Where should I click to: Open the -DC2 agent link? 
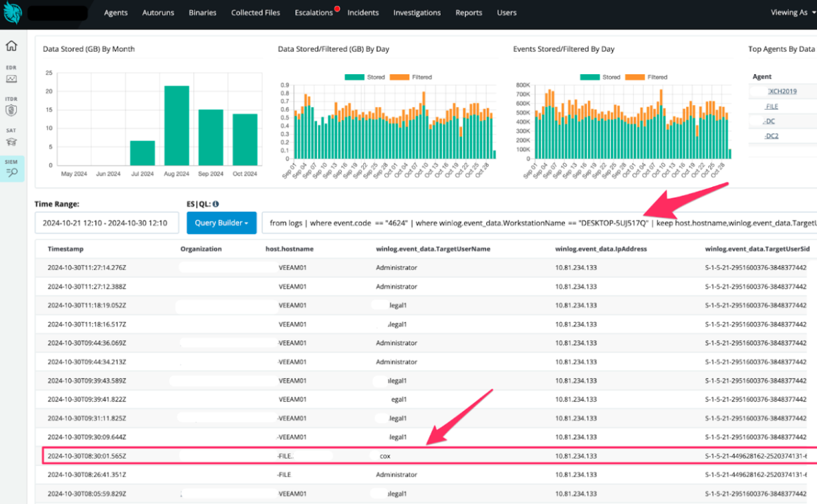[772, 136]
